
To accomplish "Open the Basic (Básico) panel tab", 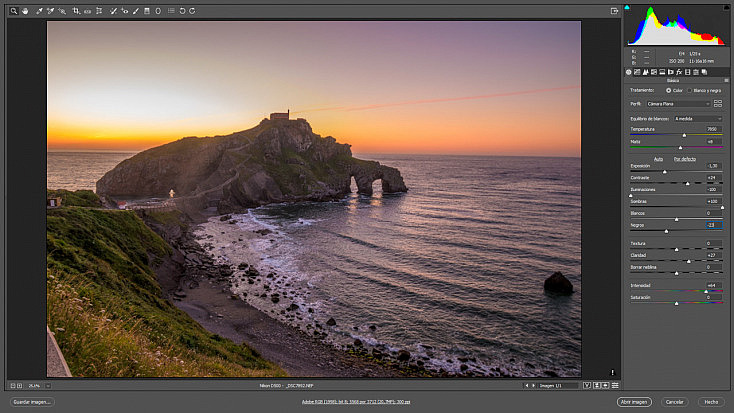I will (629, 72).
